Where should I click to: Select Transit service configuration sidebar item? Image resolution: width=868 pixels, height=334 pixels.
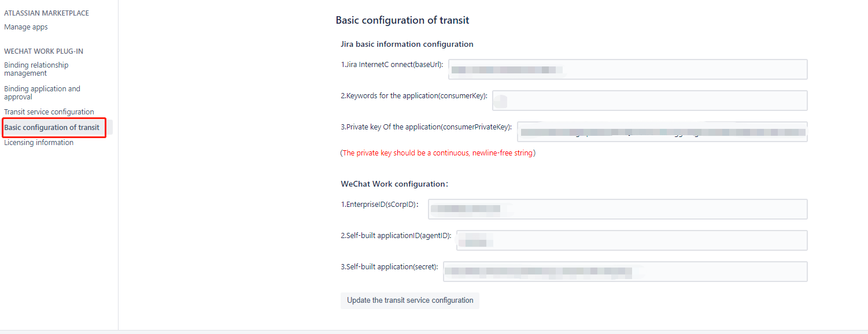pyautogui.click(x=49, y=112)
